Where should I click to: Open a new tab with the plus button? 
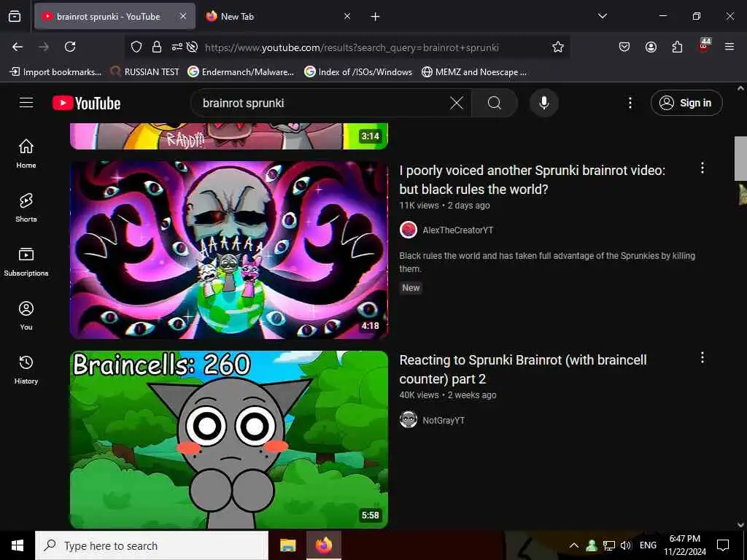tap(376, 17)
